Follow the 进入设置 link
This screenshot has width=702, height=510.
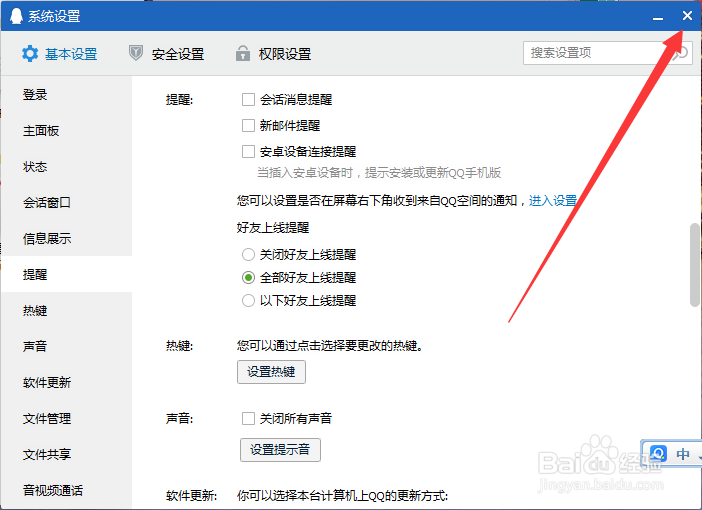[553, 200]
